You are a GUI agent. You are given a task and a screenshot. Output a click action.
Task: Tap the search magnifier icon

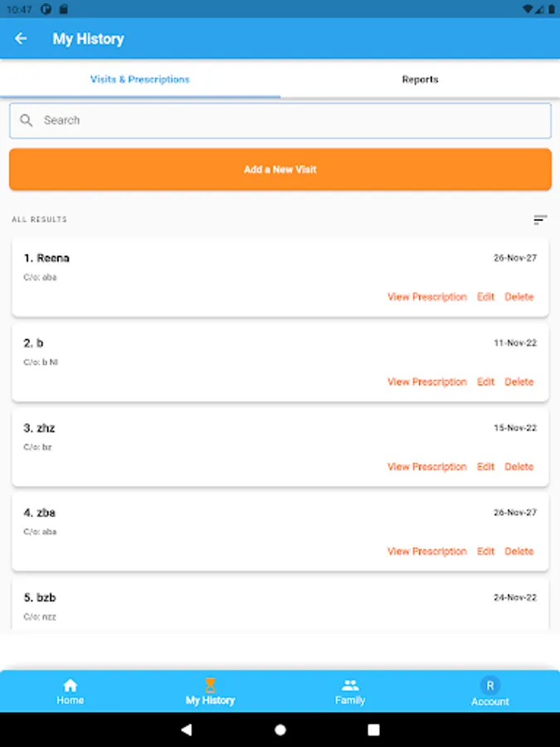coord(27,120)
